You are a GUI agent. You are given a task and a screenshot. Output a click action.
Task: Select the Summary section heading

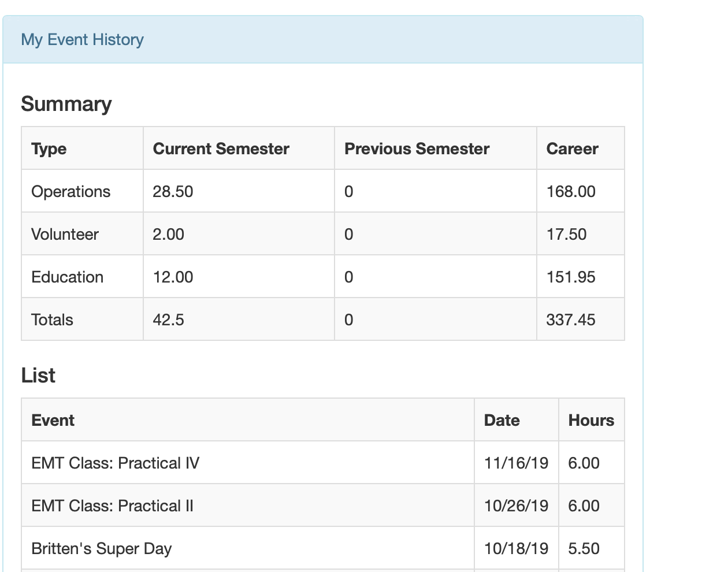[x=66, y=104]
